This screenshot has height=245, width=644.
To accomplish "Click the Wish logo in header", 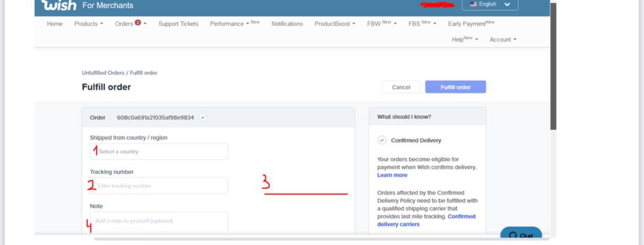I will [59, 5].
